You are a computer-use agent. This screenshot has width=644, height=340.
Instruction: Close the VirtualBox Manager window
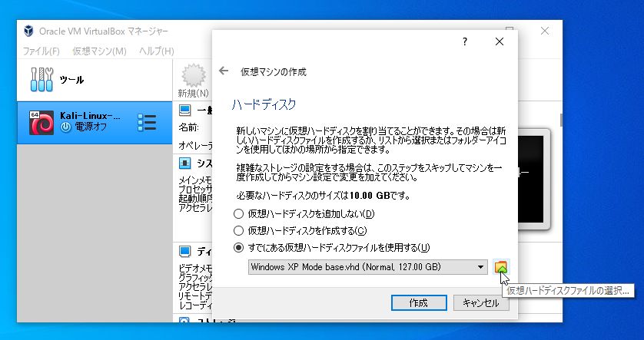tap(545, 31)
